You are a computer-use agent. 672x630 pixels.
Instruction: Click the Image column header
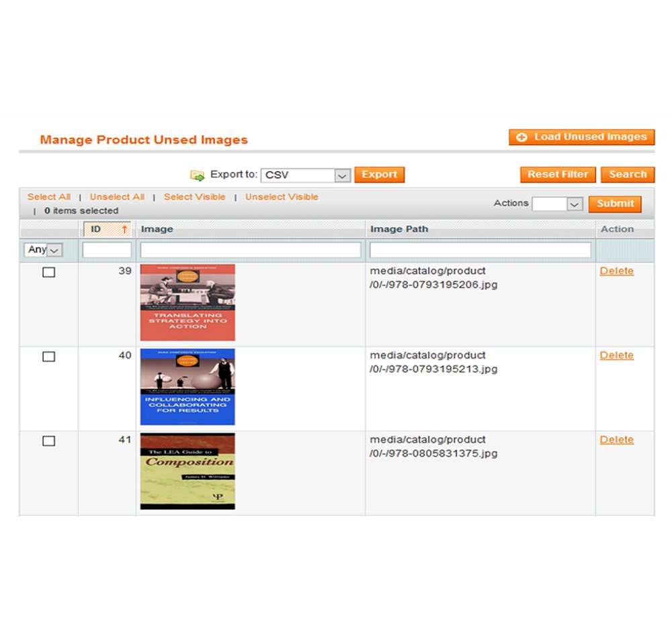157,229
